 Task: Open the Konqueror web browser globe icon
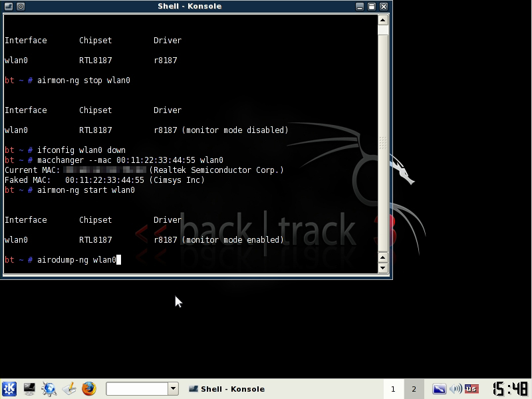point(49,389)
